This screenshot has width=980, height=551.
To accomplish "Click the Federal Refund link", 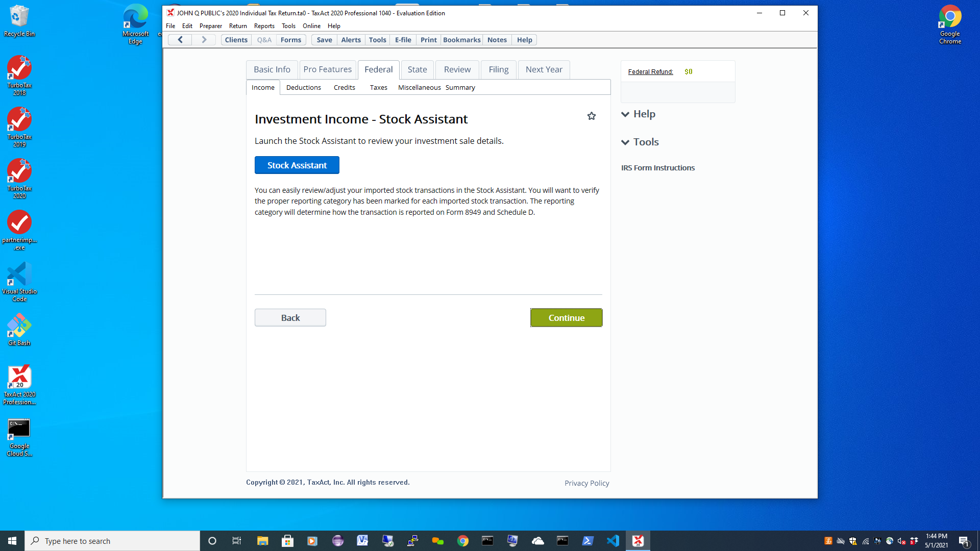I will pos(650,72).
